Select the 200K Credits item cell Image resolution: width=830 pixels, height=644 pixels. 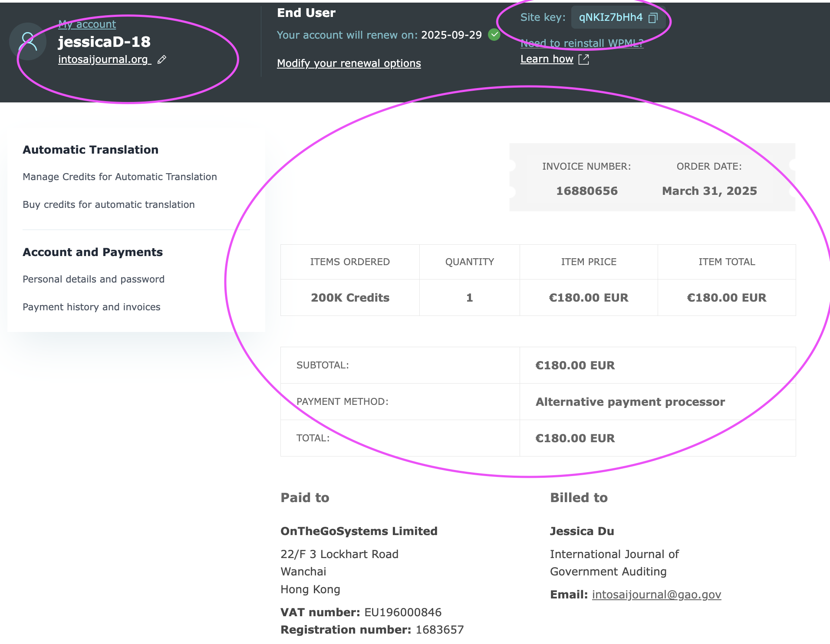350,298
